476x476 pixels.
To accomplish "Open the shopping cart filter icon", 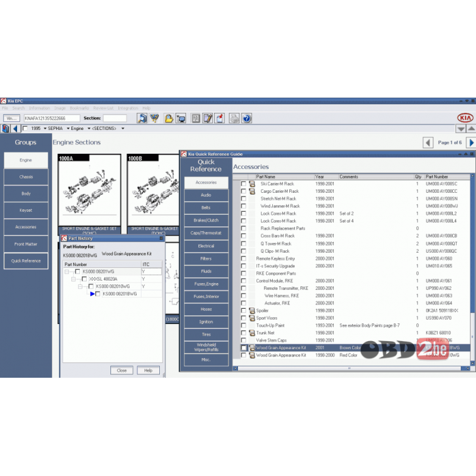I will point(154,118).
